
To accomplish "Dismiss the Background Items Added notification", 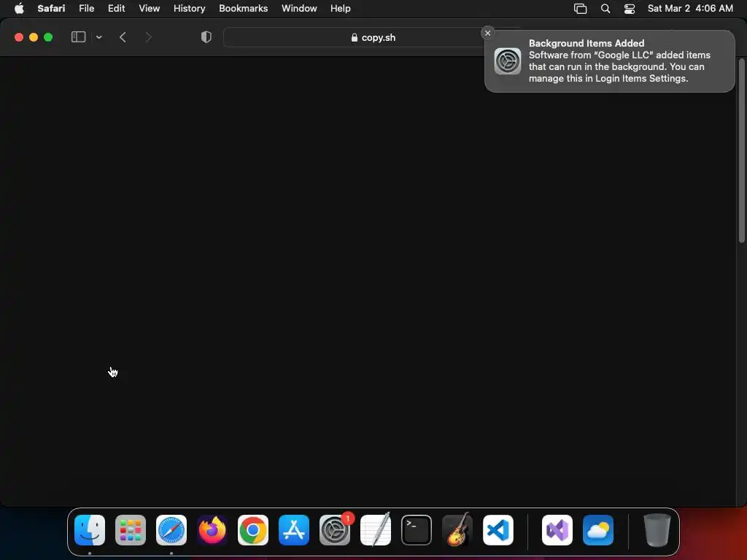I will coord(487,33).
